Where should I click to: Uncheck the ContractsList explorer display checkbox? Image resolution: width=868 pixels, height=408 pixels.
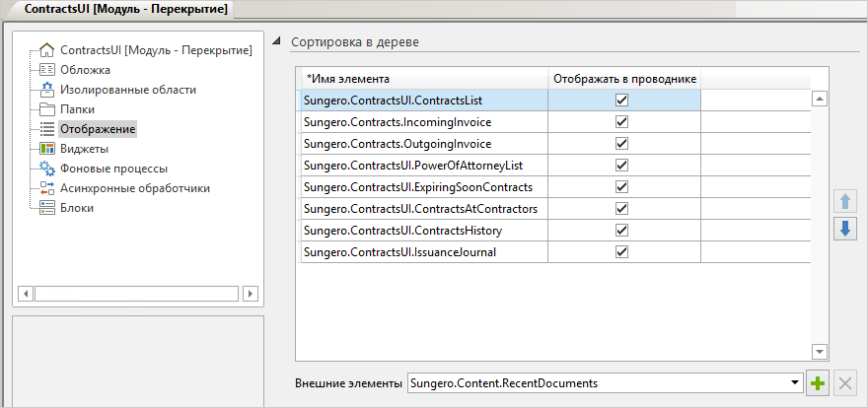(621, 100)
